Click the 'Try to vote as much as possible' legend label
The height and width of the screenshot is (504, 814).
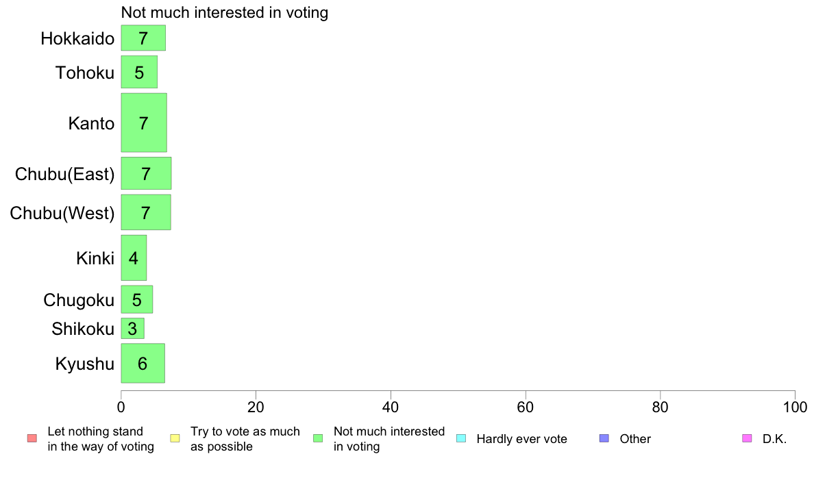245,439
